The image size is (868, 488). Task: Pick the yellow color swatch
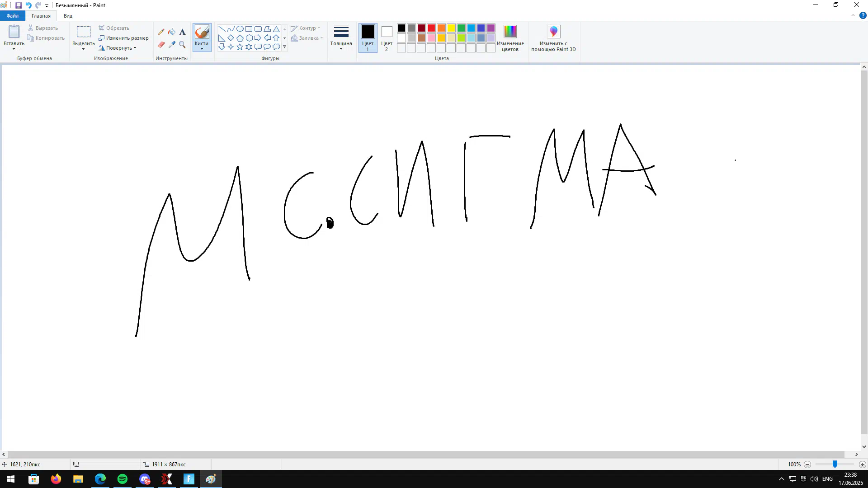tap(451, 28)
